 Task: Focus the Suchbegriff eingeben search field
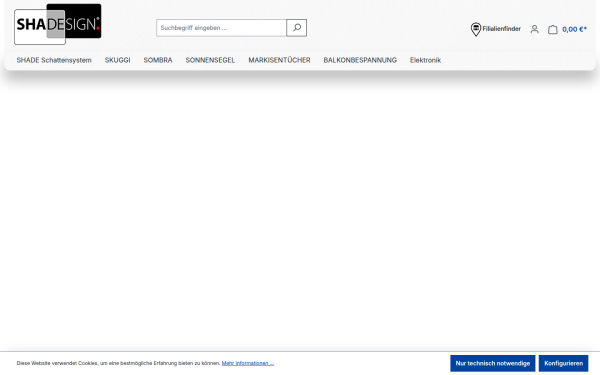(x=221, y=28)
